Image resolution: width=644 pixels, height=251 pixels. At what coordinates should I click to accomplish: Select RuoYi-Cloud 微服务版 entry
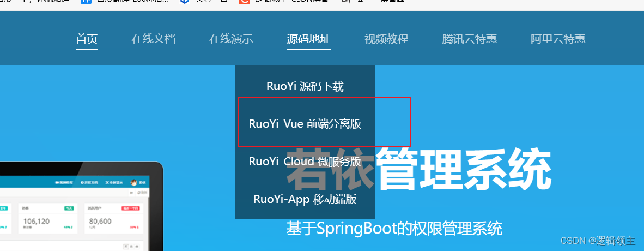coord(305,162)
